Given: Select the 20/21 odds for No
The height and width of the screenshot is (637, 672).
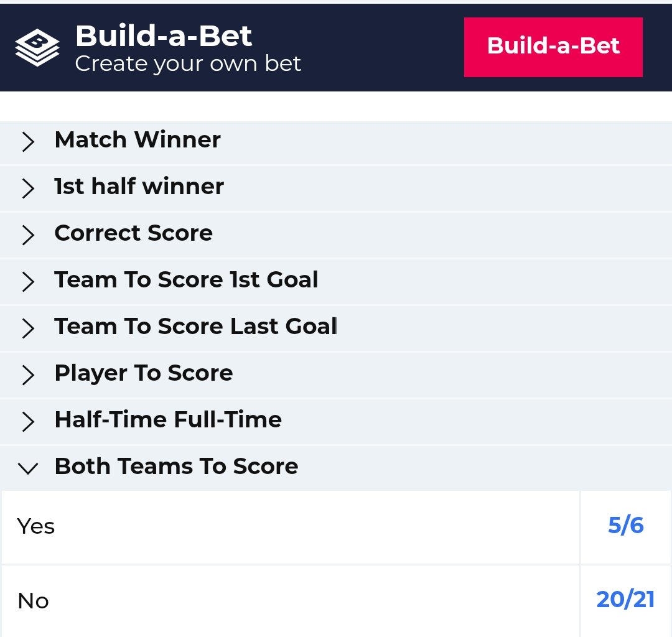Looking at the screenshot, I should 625,600.
